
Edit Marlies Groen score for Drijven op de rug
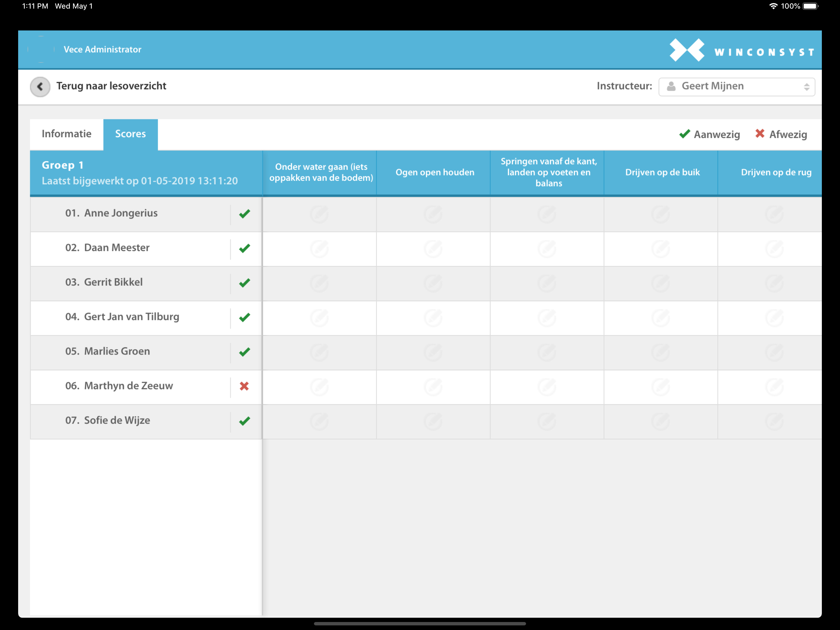pyautogui.click(x=775, y=353)
